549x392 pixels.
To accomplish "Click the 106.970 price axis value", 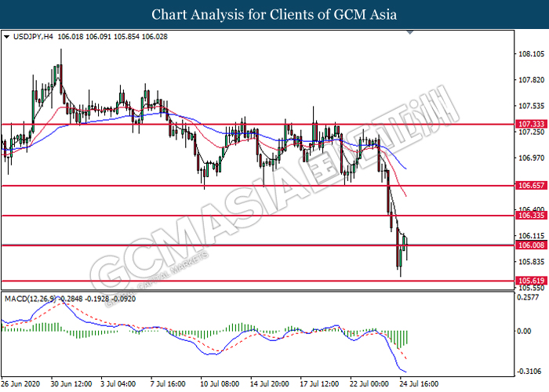I will tap(531, 158).
